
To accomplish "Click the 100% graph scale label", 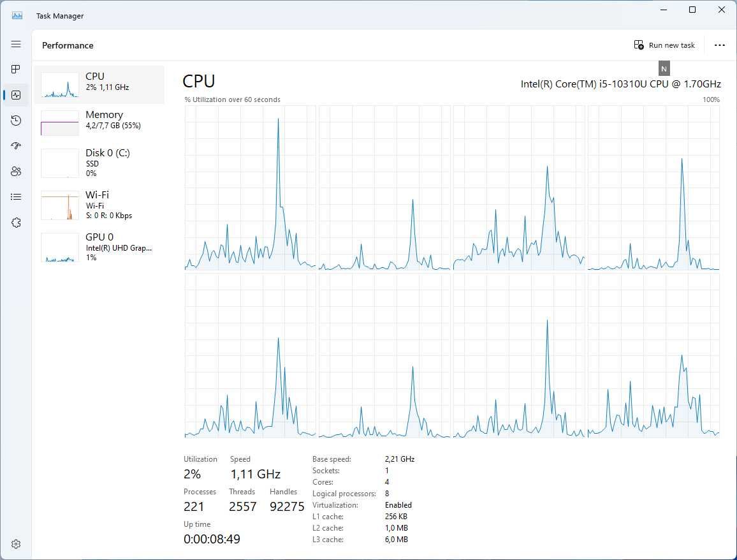I will (711, 99).
